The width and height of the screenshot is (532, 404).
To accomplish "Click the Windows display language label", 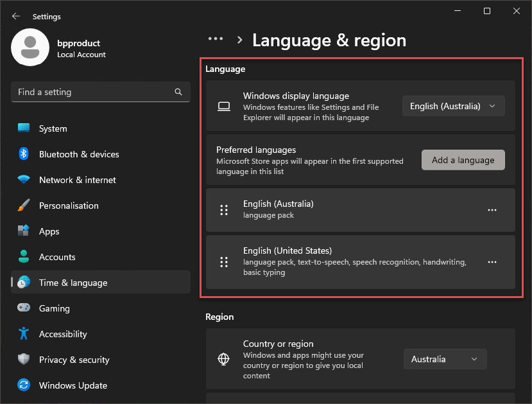I will coord(296,96).
